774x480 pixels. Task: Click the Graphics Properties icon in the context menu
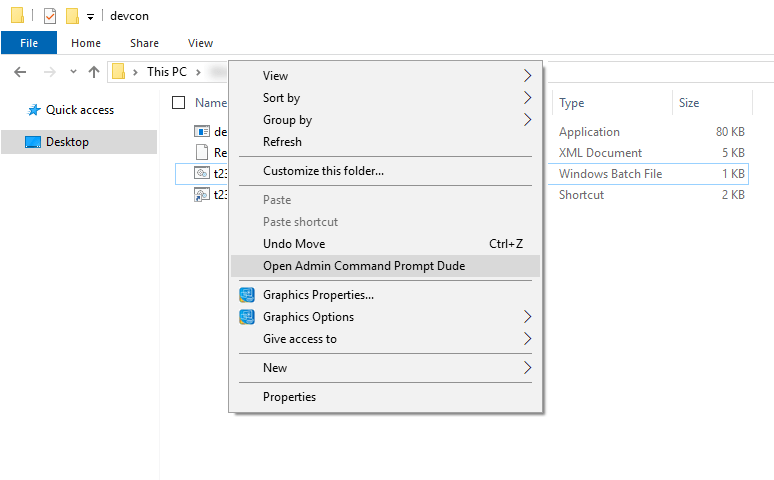pos(246,295)
